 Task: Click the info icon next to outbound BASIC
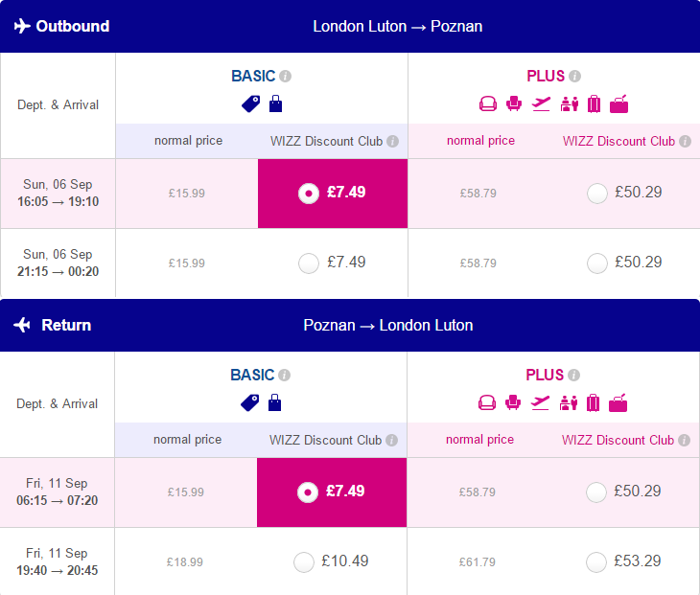(285, 77)
